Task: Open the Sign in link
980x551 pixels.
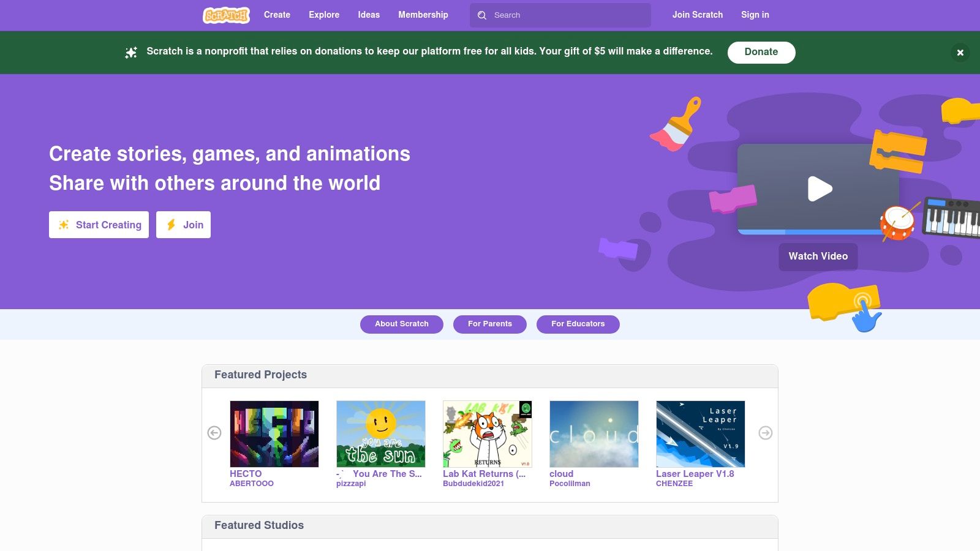Action: click(755, 15)
